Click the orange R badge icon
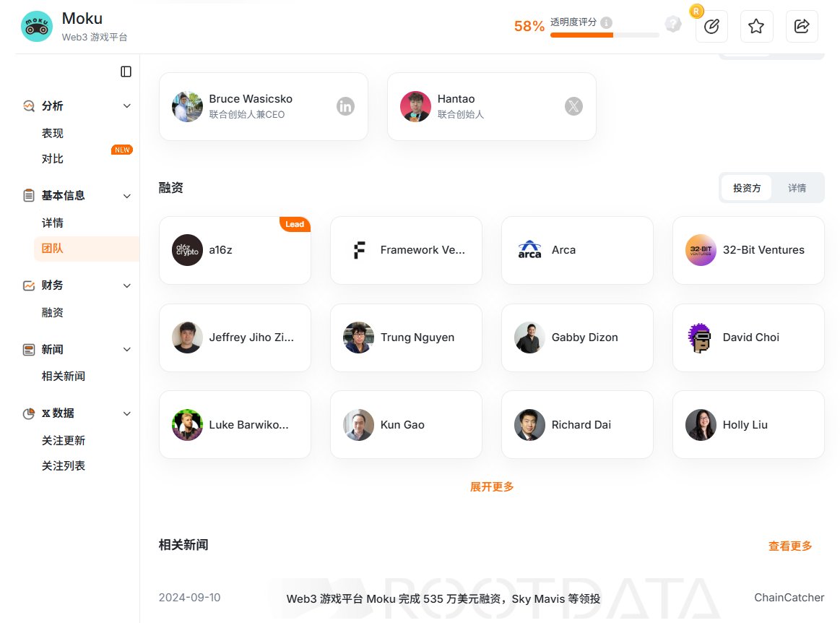Viewport: 840px width, 623px height. click(x=696, y=11)
